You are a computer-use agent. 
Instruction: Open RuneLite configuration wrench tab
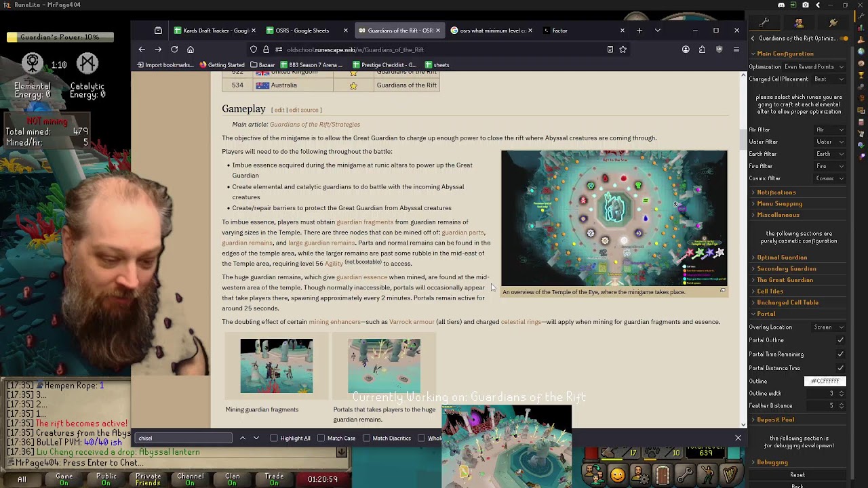coord(764,22)
